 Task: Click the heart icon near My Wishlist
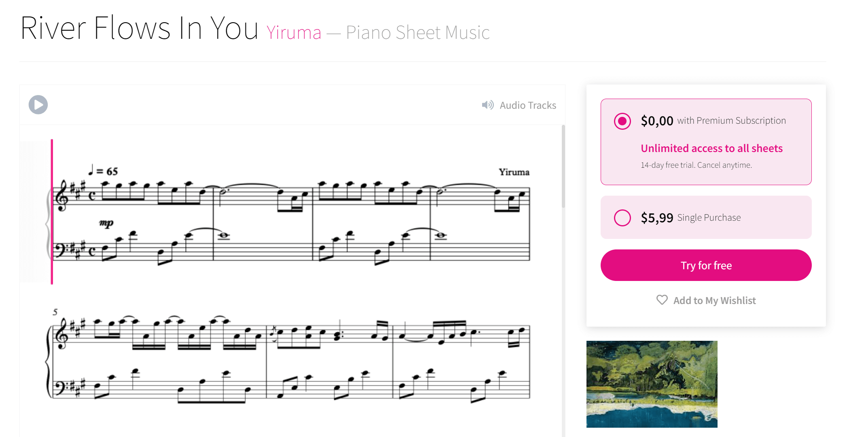662,300
